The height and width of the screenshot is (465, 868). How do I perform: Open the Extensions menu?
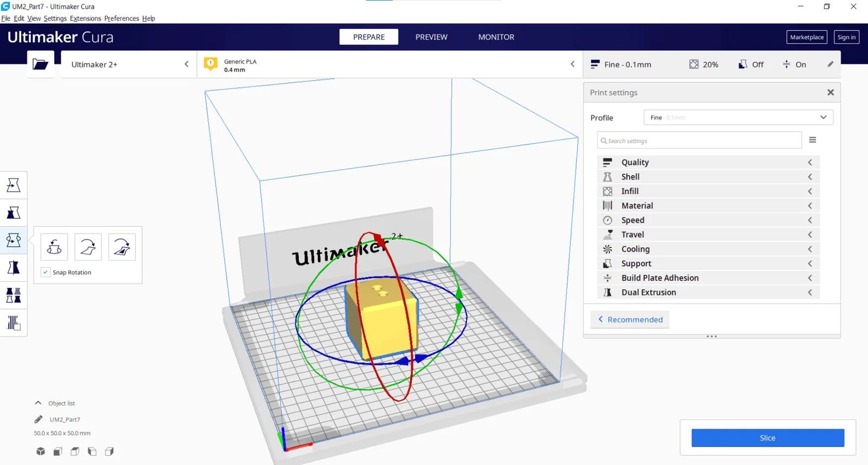point(85,18)
